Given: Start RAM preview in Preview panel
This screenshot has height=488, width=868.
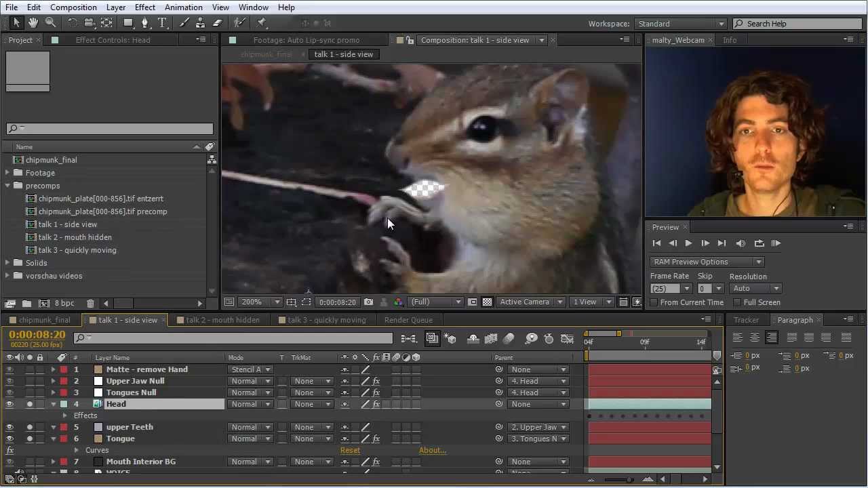Looking at the screenshot, I should [776, 243].
